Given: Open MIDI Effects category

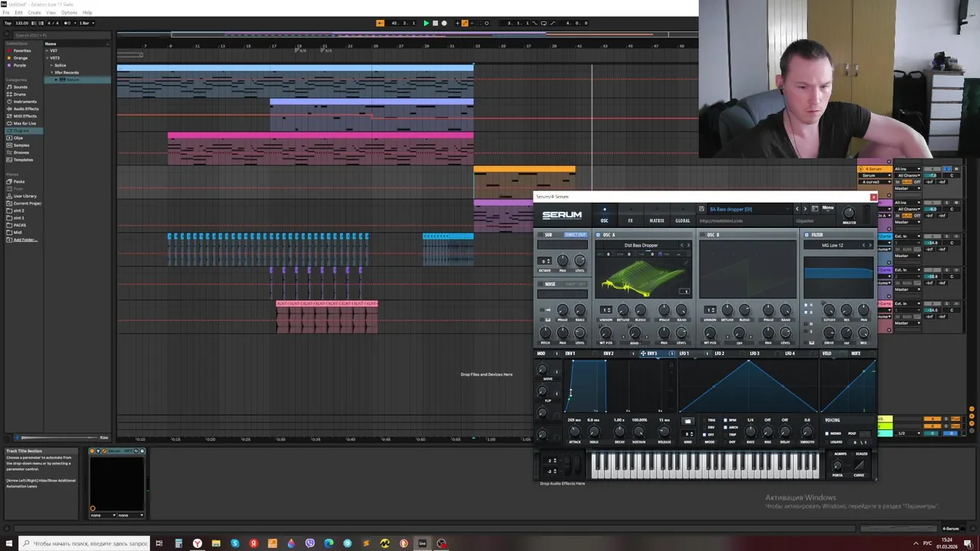Looking at the screenshot, I should (x=24, y=116).
